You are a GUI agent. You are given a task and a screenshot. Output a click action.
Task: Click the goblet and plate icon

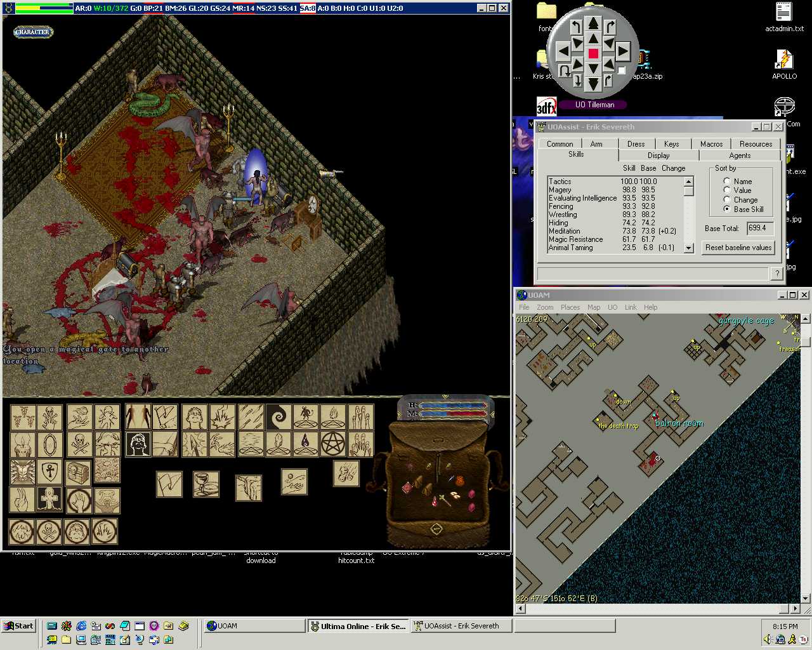pyautogui.click(x=206, y=484)
